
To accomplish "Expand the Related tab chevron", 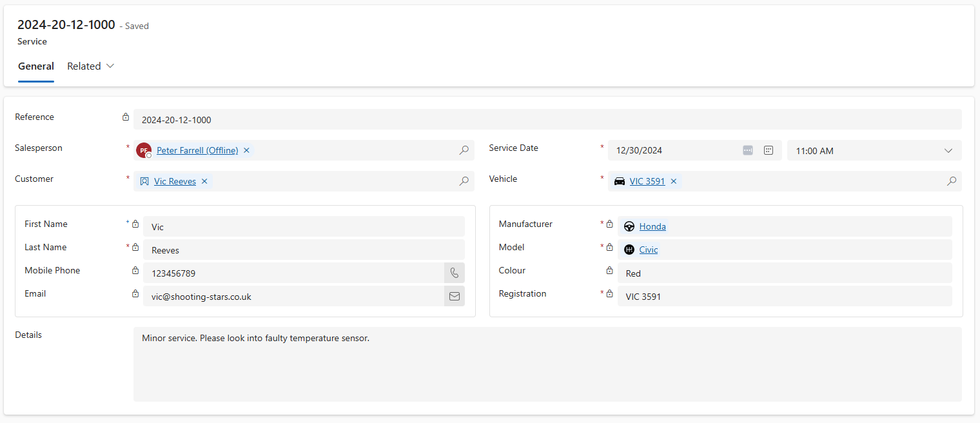I will [110, 66].
